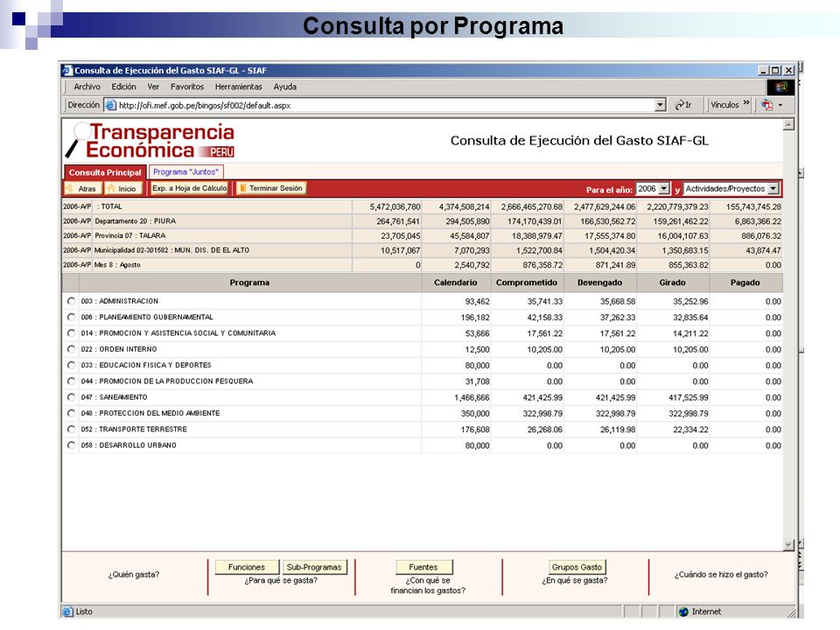
Task: Click the Funciones button
Action: point(247,567)
